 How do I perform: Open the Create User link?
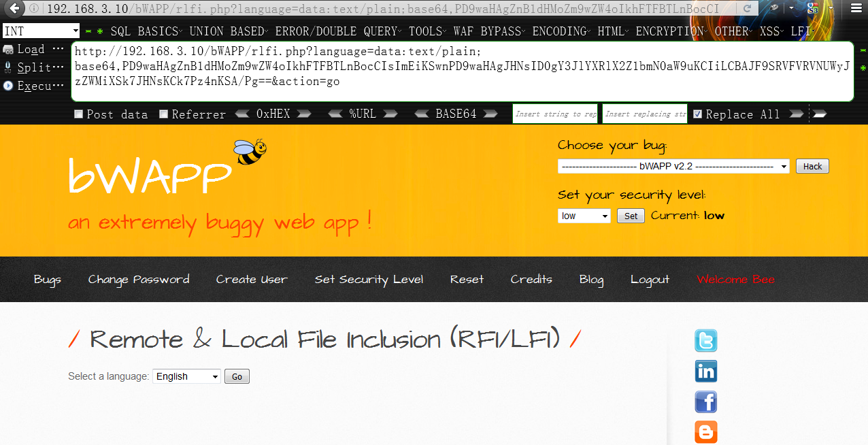252,279
